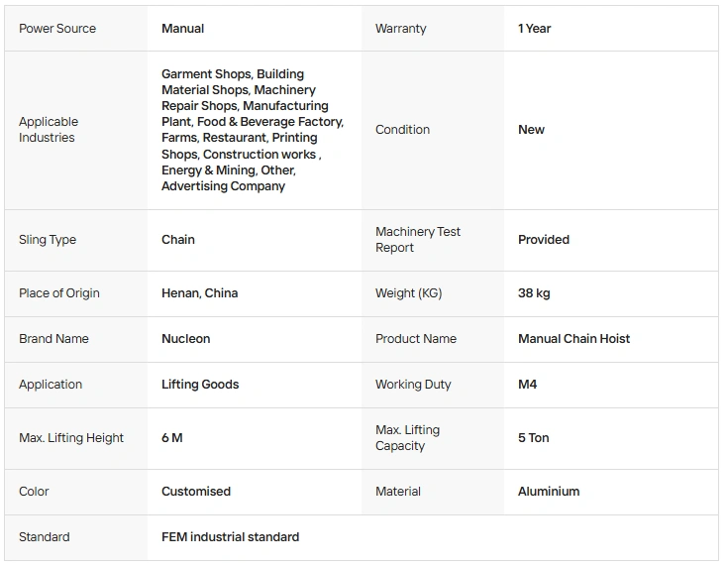Select the Manual power source value
The height and width of the screenshot is (566, 728).
[x=182, y=29]
